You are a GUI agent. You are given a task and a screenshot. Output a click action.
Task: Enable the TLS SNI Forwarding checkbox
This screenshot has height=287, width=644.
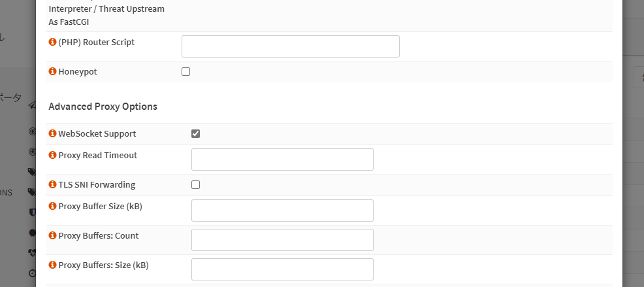[x=195, y=184]
